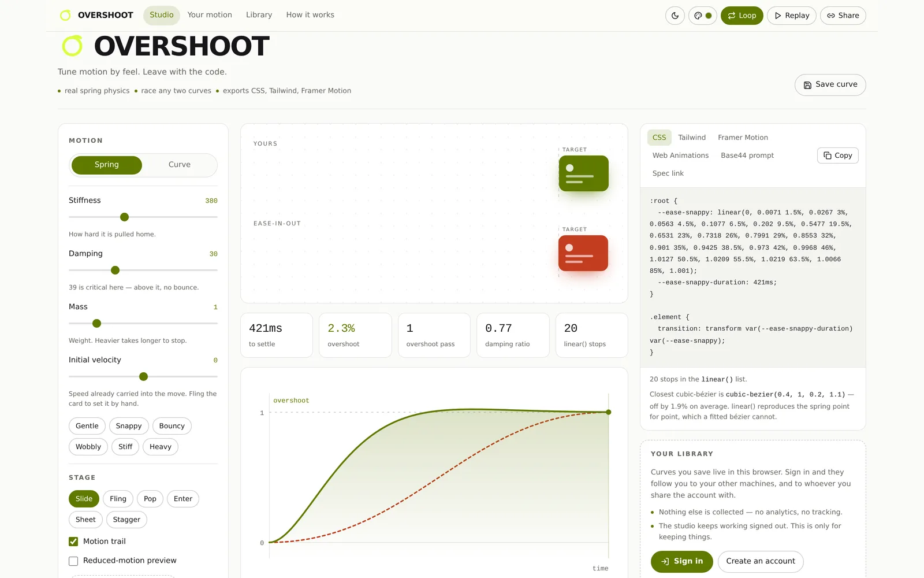Image resolution: width=924 pixels, height=578 pixels.
Task: Switch export to Framer Motion tab
Action: pyautogui.click(x=743, y=138)
